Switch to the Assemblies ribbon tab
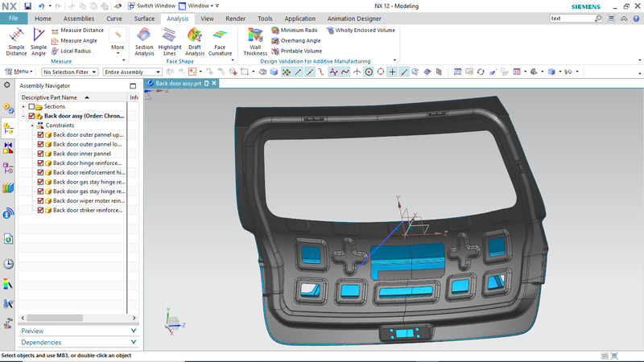The width and height of the screenshot is (644, 362). coord(78,18)
